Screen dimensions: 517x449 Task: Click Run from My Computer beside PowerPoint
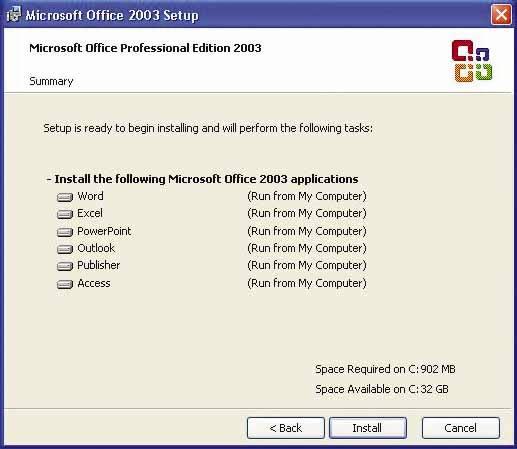click(307, 231)
